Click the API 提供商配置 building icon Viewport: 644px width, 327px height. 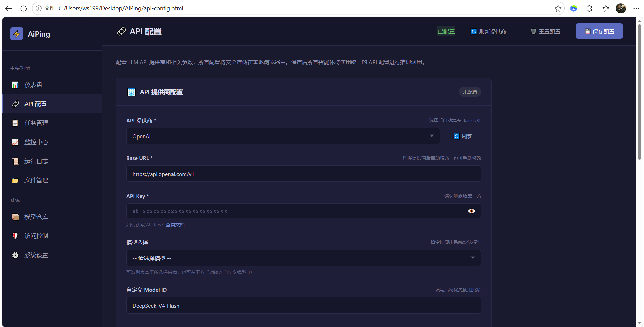tap(131, 92)
